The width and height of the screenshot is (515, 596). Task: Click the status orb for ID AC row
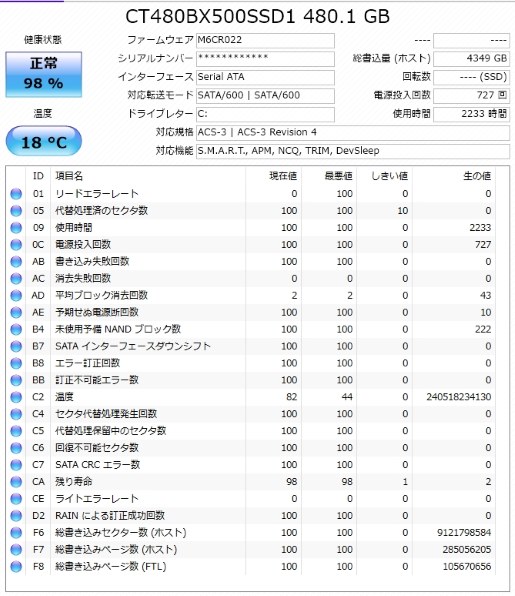pos(16,279)
